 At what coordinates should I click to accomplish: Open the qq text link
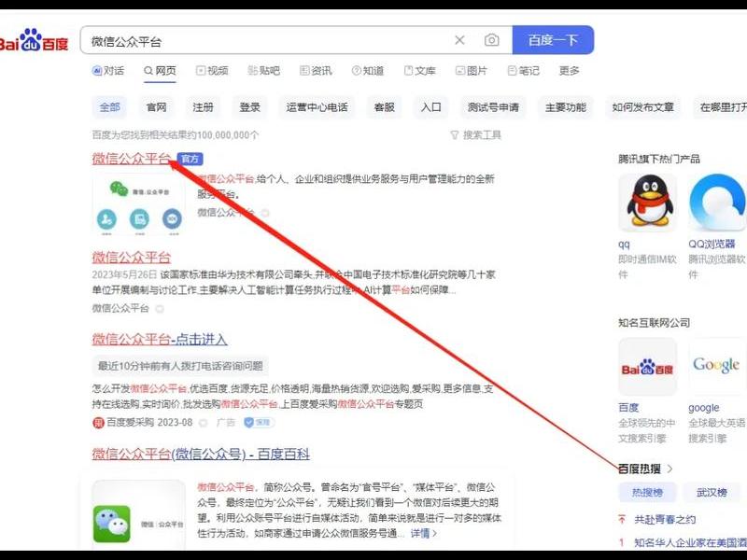624,245
